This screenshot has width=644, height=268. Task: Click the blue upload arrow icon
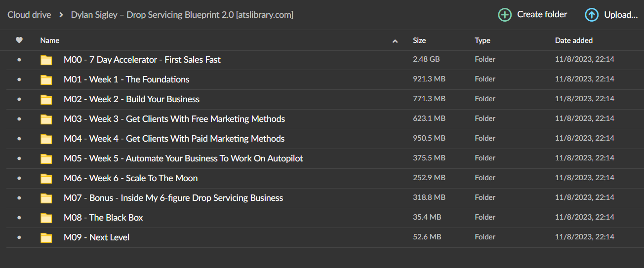click(592, 15)
